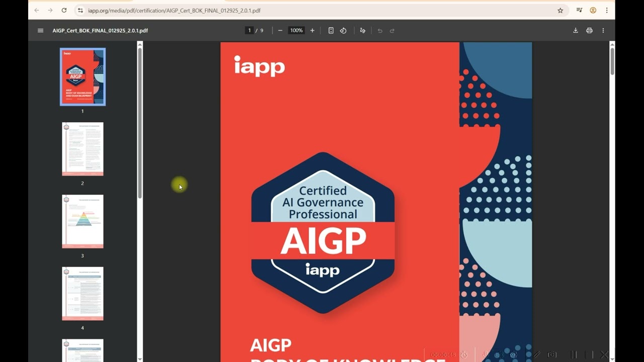Open the recorder settings gear
644x362 pixels.
coord(513,354)
